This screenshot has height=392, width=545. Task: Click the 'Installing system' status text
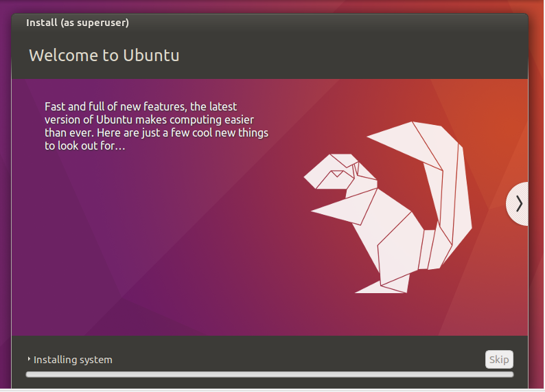click(x=73, y=360)
